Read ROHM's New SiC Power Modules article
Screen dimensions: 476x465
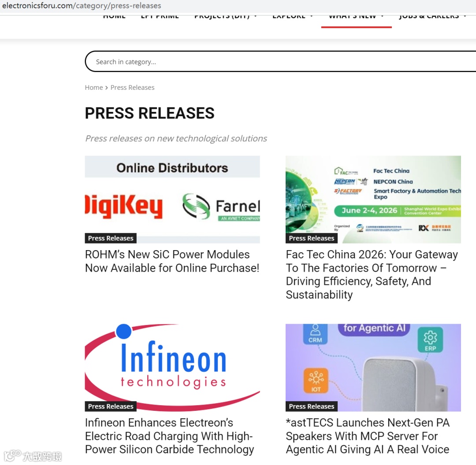tap(172, 261)
